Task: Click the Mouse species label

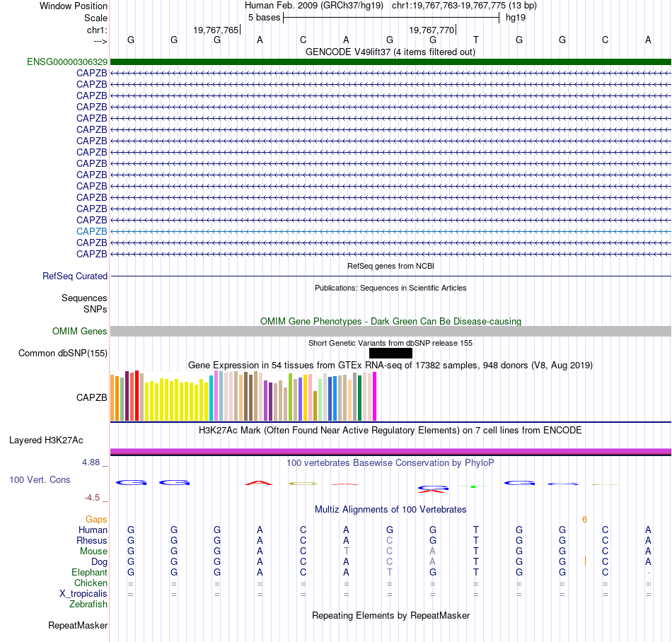Action: coord(93,551)
